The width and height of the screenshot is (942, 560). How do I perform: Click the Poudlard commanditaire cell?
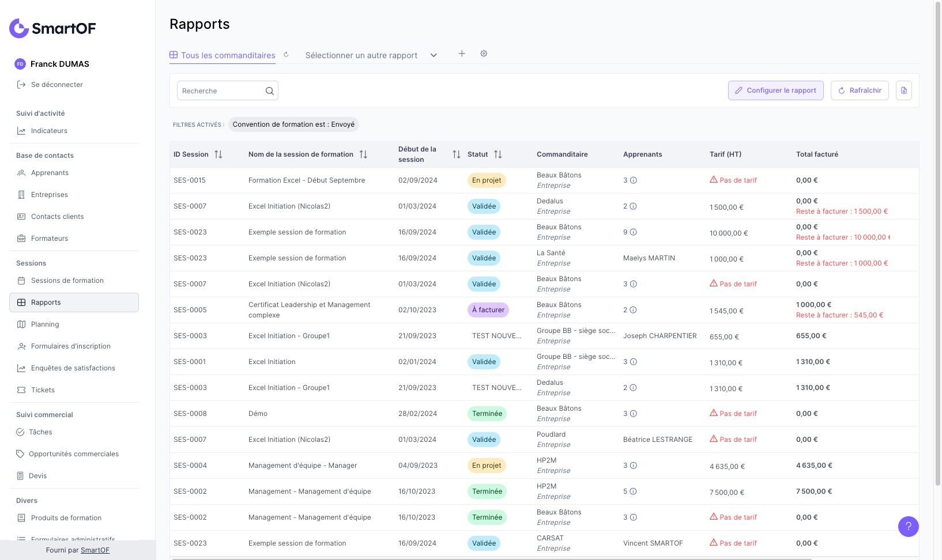553,440
